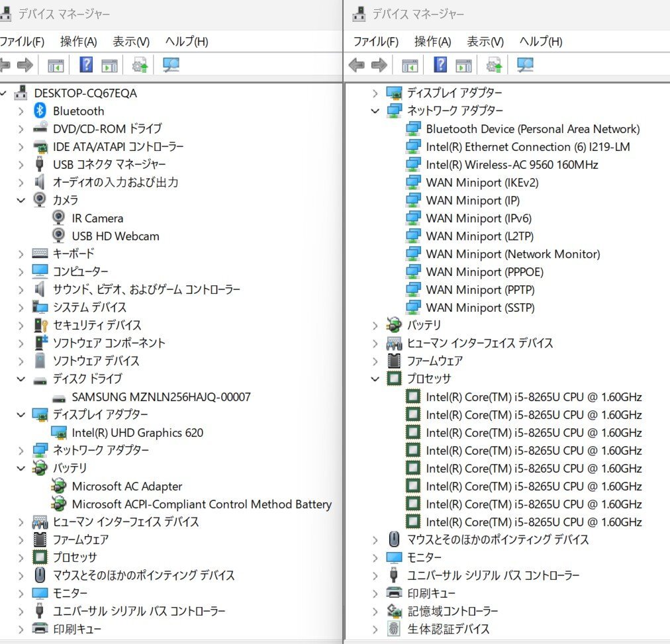Screen dimensions: 670x644
Task: Select オーディオの入力および出力 category
Action: (x=115, y=183)
